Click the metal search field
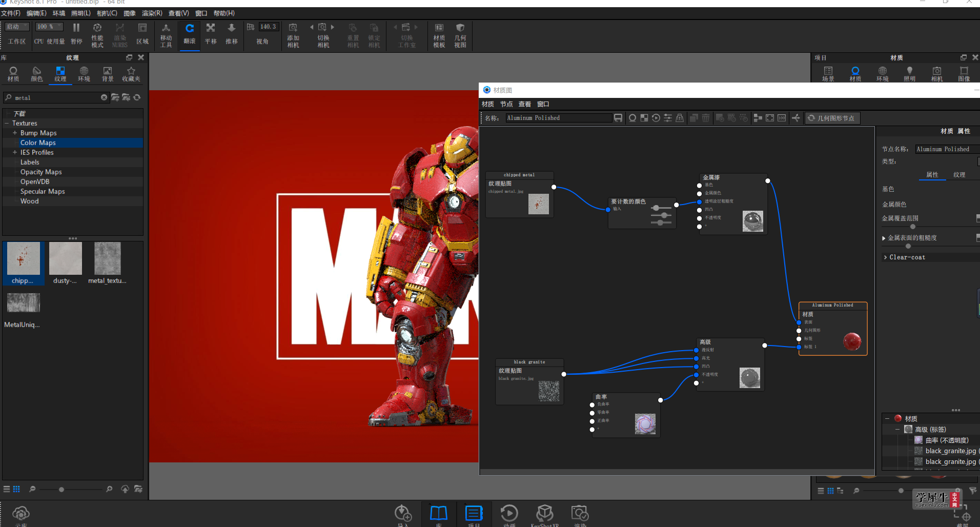Image resolution: width=980 pixels, height=527 pixels. pos(56,97)
